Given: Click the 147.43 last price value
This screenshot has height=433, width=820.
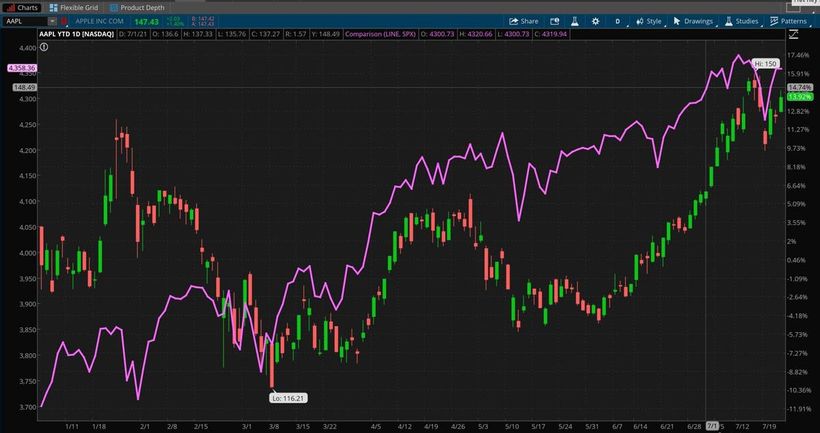Looking at the screenshot, I should [146, 21].
